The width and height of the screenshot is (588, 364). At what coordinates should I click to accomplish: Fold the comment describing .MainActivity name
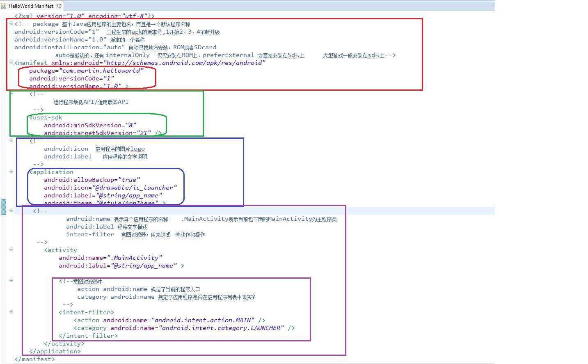pyautogui.click(x=11, y=211)
